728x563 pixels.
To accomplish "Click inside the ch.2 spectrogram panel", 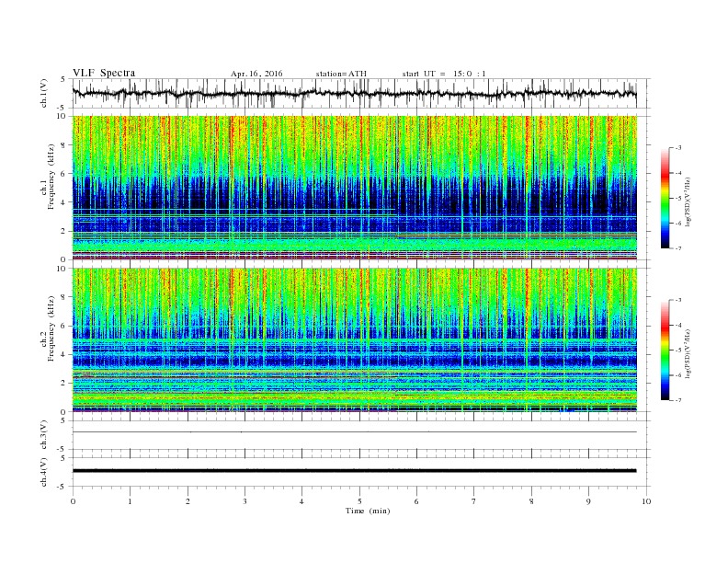I will (x=354, y=339).
